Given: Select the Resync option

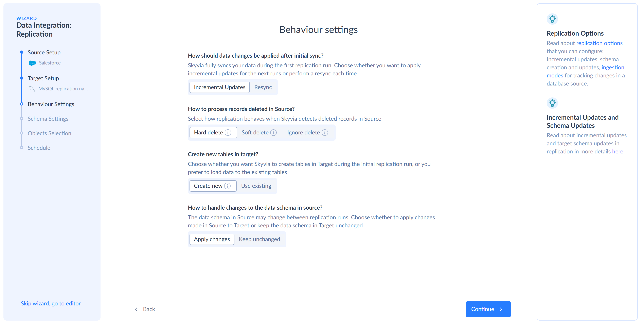Looking at the screenshot, I should [263, 87].
